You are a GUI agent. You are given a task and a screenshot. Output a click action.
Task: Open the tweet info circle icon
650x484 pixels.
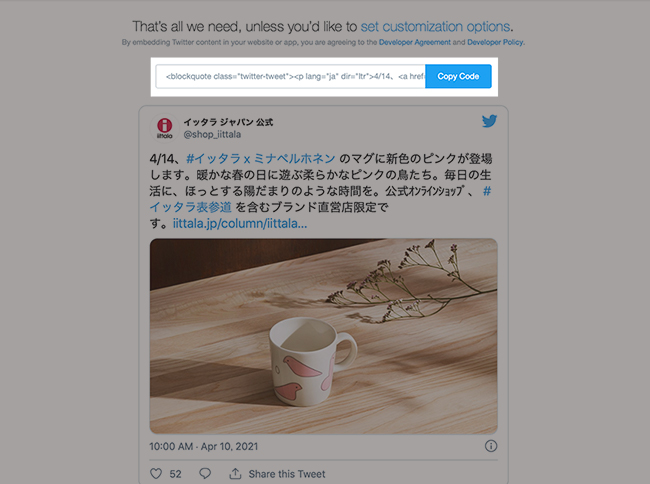[491, 446]
